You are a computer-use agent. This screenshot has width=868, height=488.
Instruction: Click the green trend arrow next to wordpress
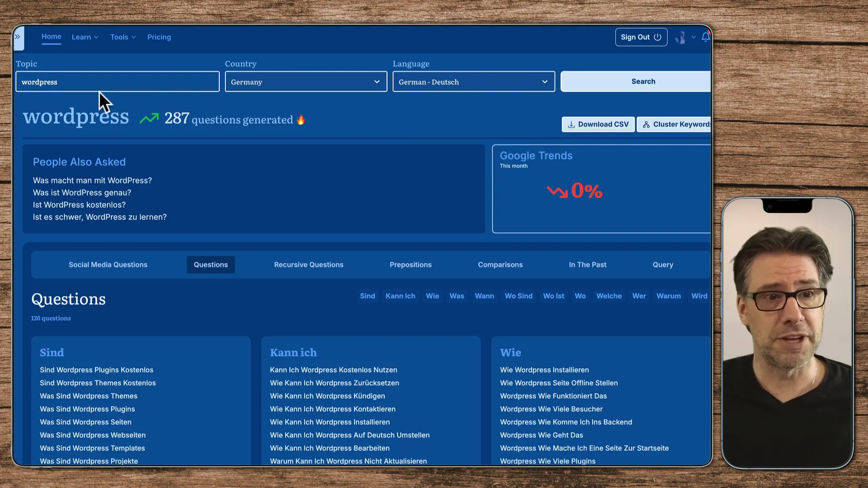point(149,118)
